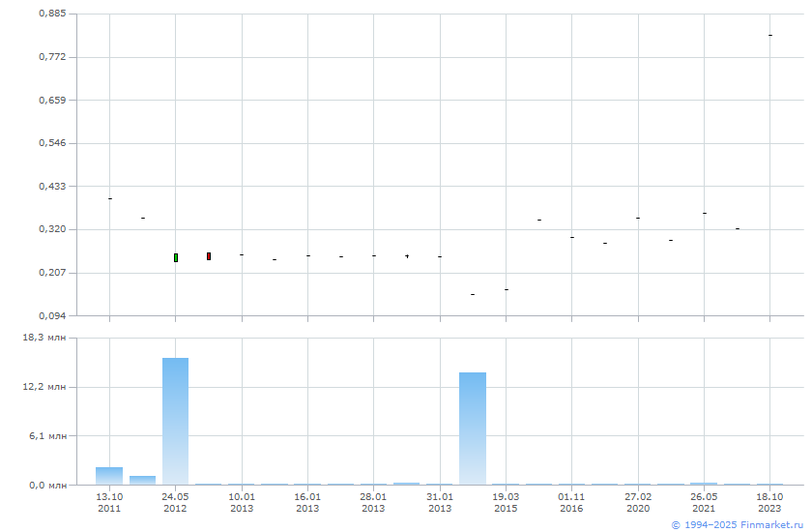Click the 13.10 2011 date label

click(x=109, y=502)
